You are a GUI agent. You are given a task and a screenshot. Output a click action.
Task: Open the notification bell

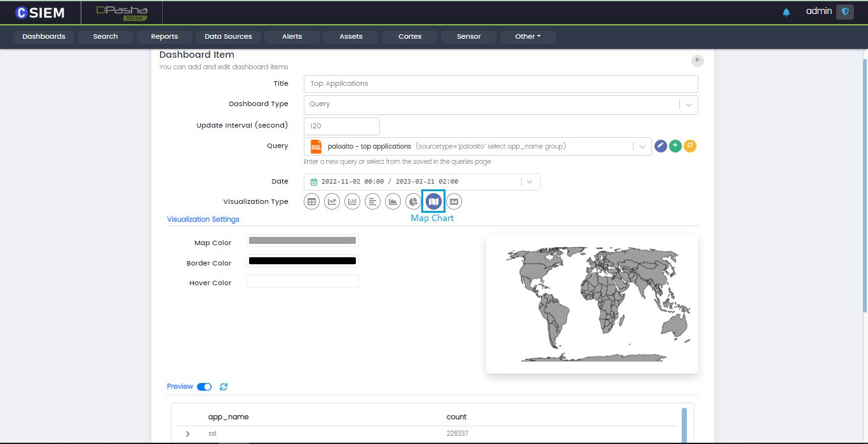point(786,12)
